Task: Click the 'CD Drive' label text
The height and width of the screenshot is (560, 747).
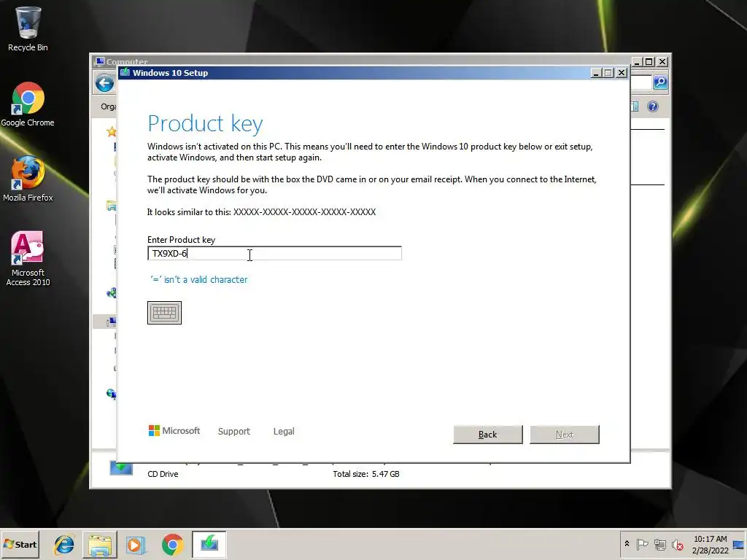Action: point(163,474)
